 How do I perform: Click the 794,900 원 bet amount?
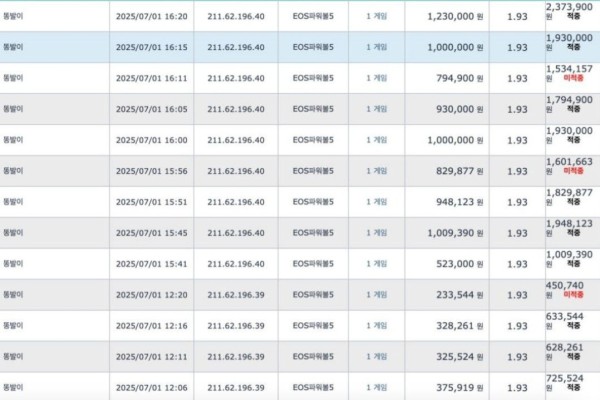click(460, 78)
